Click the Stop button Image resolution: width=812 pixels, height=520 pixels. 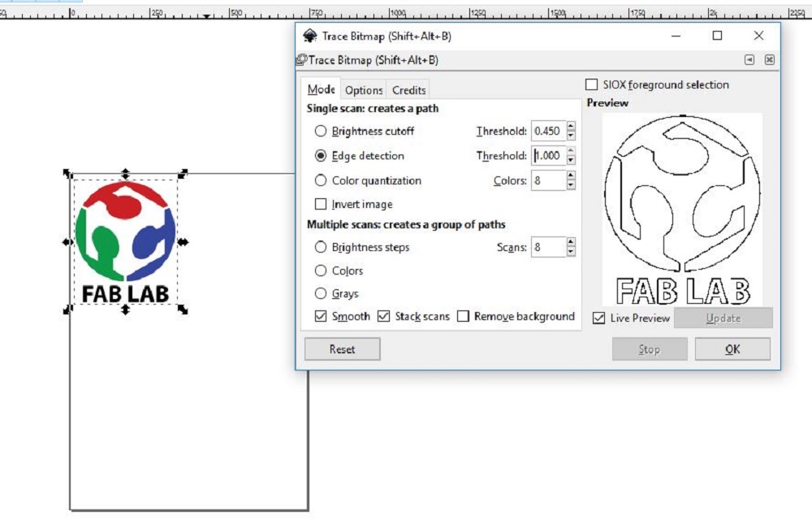click(650, 349)
